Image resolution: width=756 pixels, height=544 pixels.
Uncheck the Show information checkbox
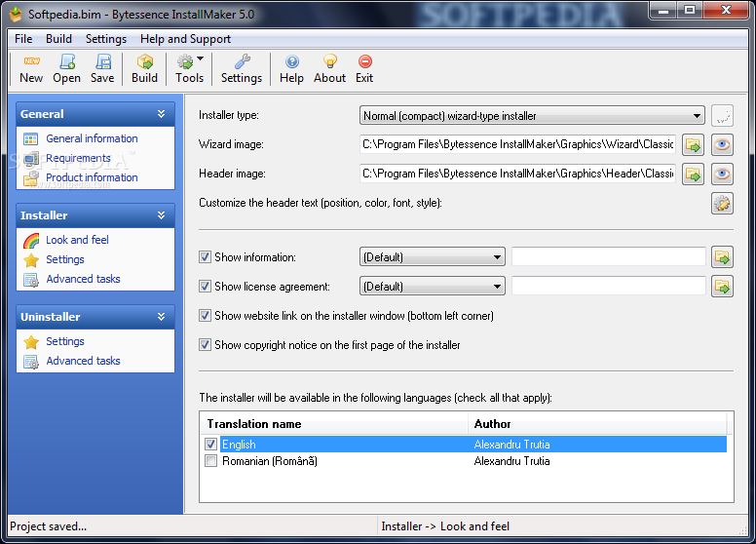coord(205,257)
